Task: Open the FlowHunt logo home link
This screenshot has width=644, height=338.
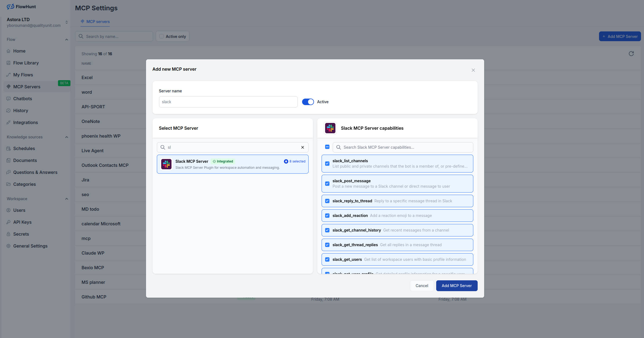Action: coord(21,6)
